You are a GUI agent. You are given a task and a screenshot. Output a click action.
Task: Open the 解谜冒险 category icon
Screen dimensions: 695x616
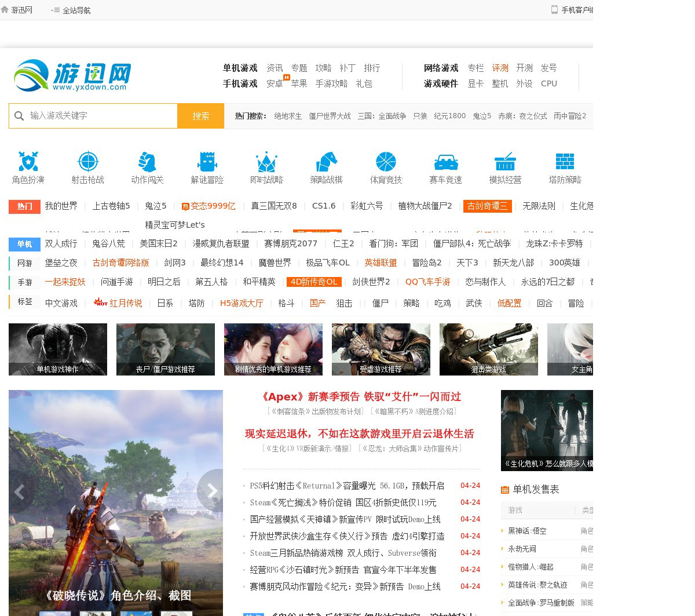tap(207, 162)
